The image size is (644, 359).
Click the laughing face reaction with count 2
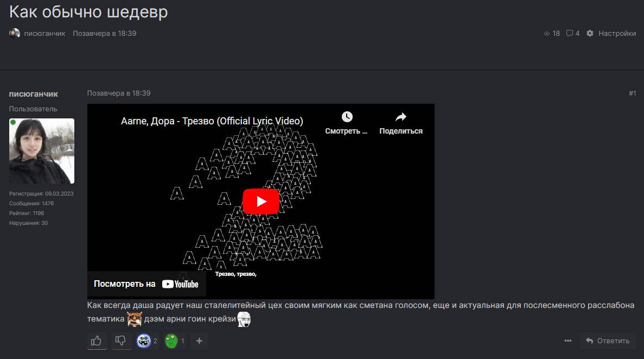(x=147, y=341)
